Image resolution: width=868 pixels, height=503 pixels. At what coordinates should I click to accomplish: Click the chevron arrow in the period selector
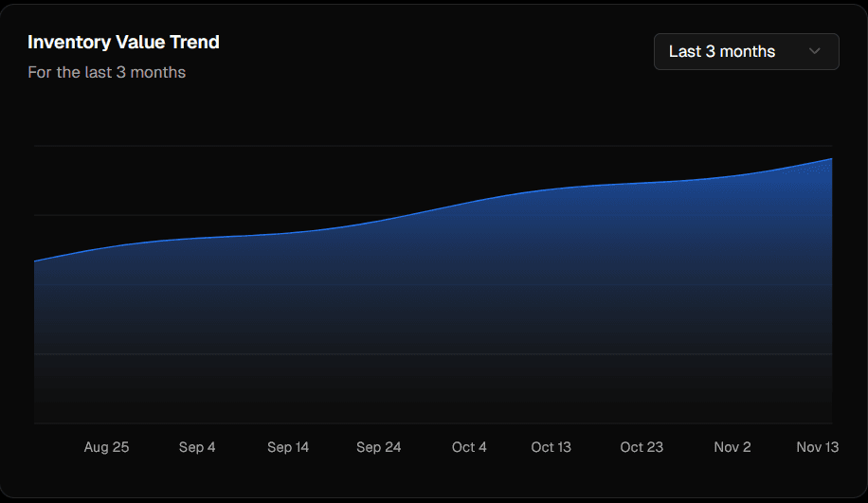coord(814,52)
